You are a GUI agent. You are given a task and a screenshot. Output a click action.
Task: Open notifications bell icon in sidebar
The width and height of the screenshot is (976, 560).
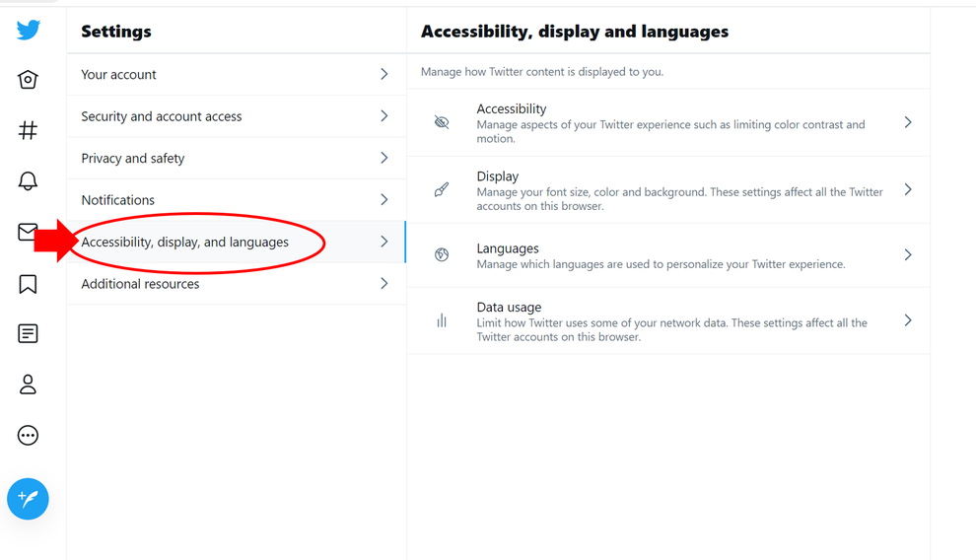pyautogui.click(x=28, y=180)
